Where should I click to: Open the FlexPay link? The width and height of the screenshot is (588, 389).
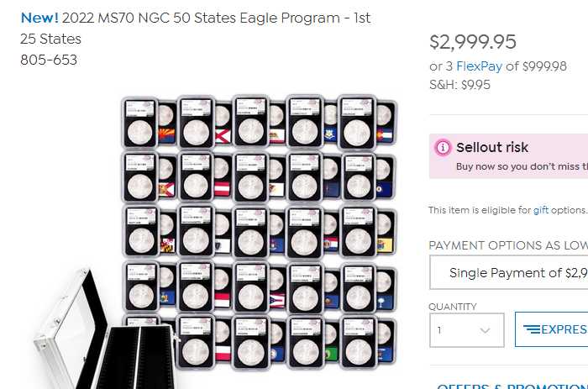click(478, 66)
